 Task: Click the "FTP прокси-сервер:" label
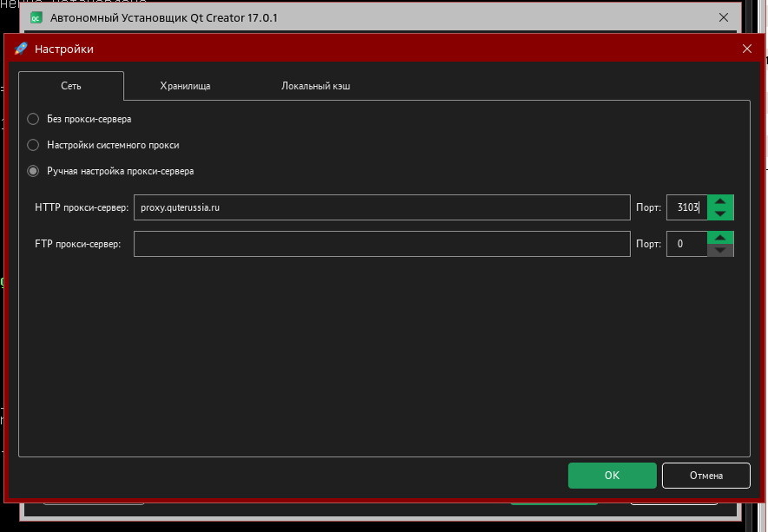77,244
